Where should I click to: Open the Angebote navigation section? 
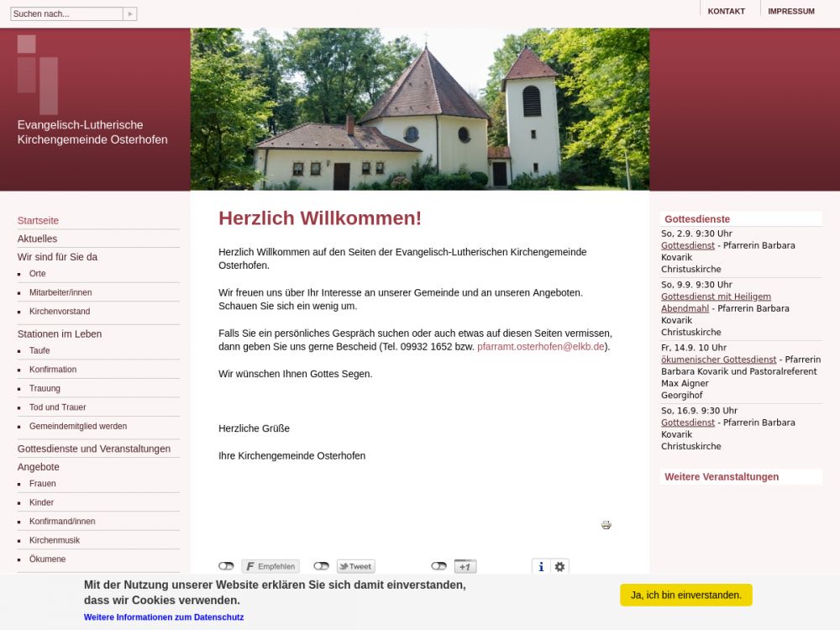[39, 466]
